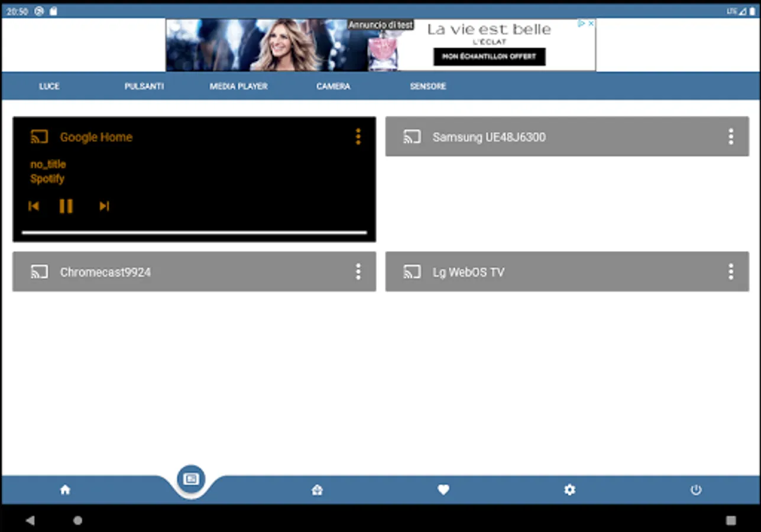Click the Google Home cast icon
Screen dimensions: 761x532
(39, 137)
